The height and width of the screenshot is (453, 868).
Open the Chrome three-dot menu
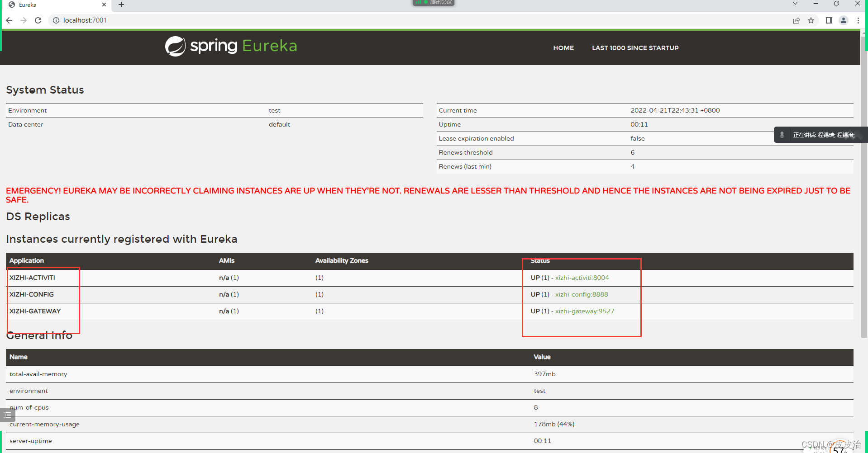tap(858, 20)
